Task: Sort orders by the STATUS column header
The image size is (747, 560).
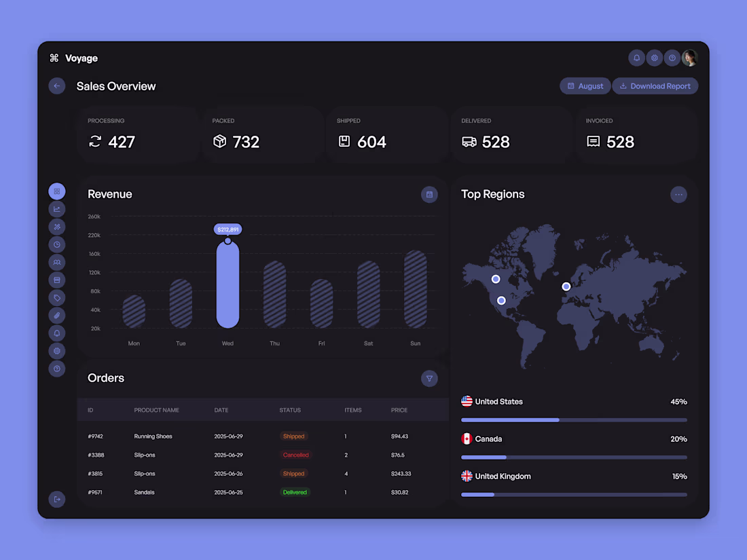Action: point(290,410)
